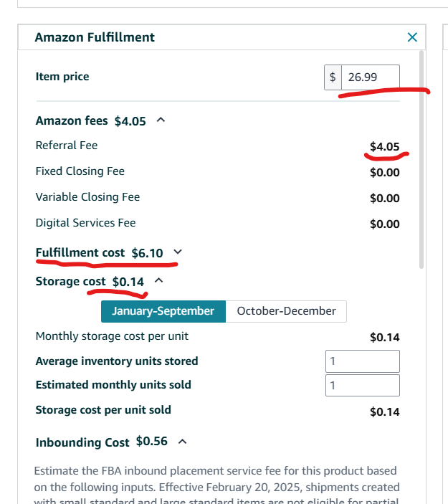The width and height of the screenshot is (448, 504).
Task: Select the January-September storage period
Action: coord(163,311)
